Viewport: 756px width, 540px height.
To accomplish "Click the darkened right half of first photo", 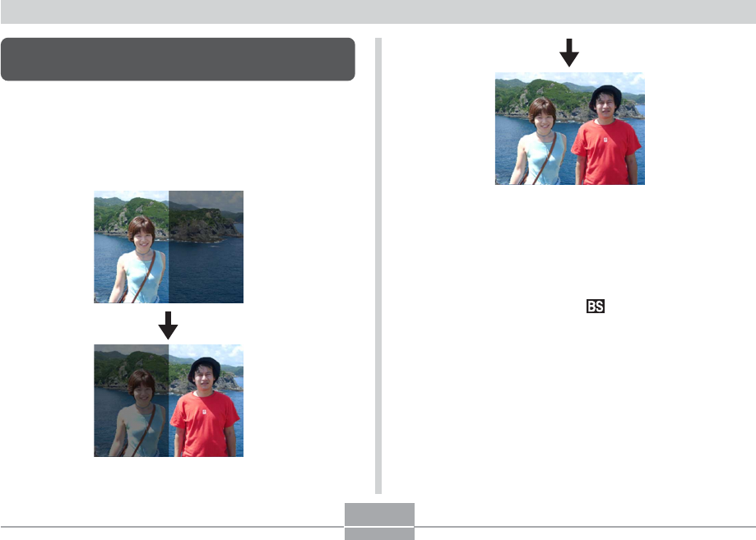I will coord(206,247).
